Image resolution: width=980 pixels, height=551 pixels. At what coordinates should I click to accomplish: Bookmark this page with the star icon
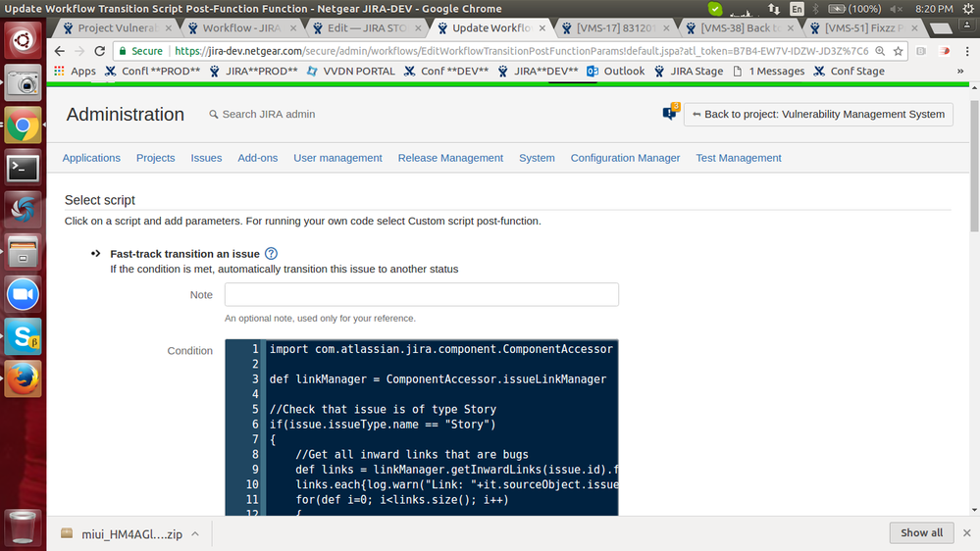click(899, 51)
